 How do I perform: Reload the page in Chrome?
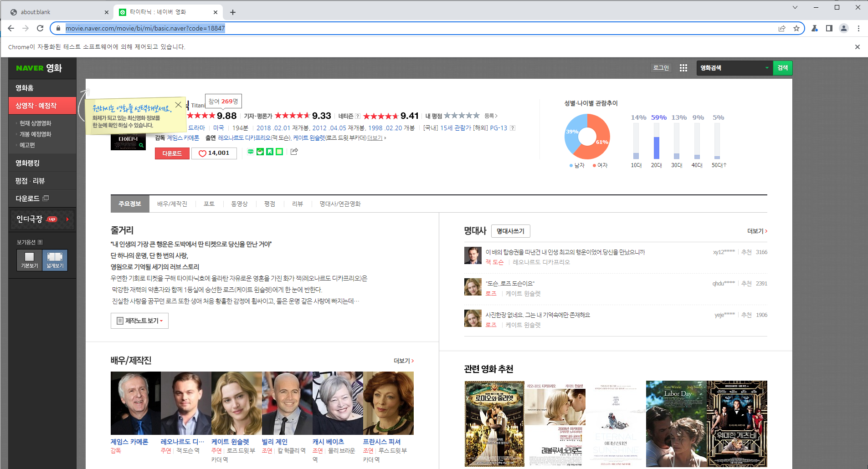coord(40,28)
